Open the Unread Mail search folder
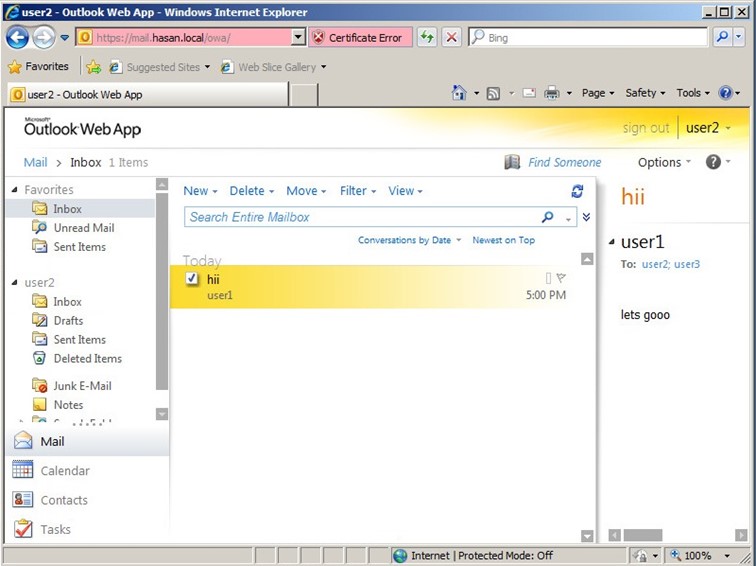The image size is (756, 566). (84, 228)
